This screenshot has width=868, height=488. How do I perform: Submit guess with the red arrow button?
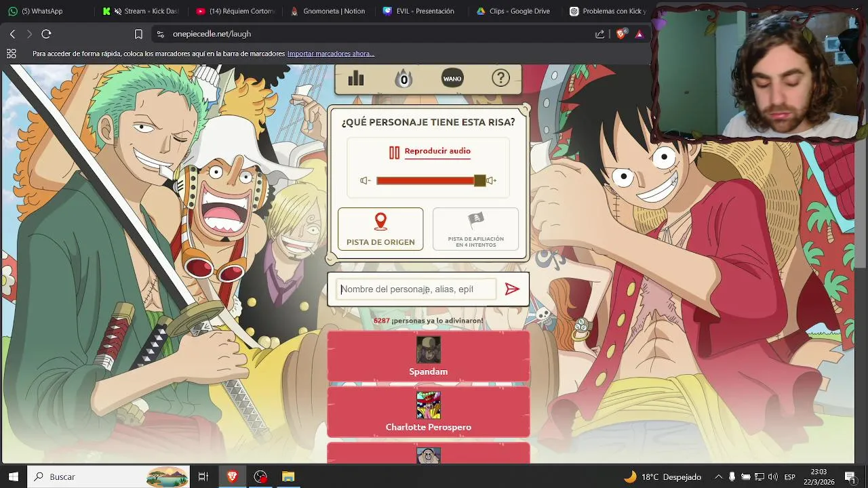[x=512, y=289]
